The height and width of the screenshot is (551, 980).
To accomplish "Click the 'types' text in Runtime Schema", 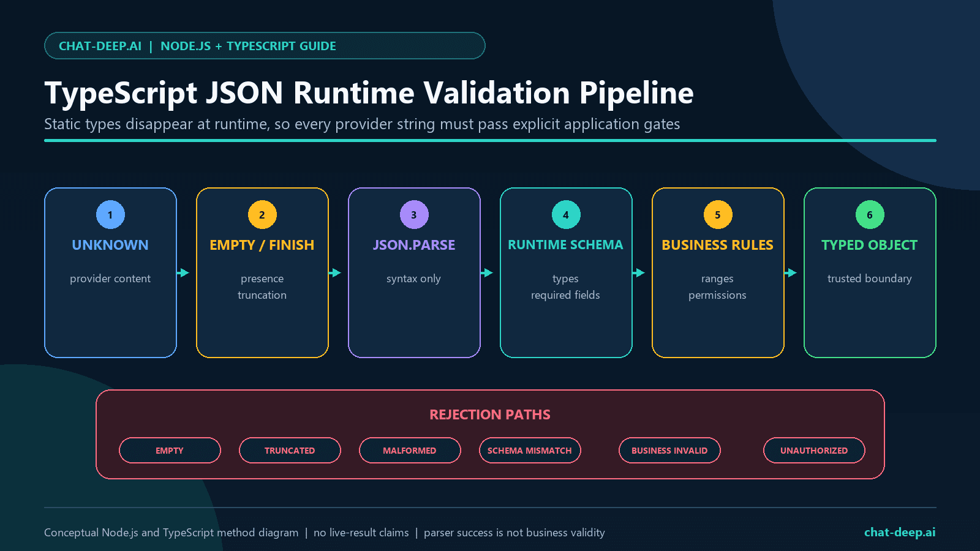I will [x=565, y=279].
